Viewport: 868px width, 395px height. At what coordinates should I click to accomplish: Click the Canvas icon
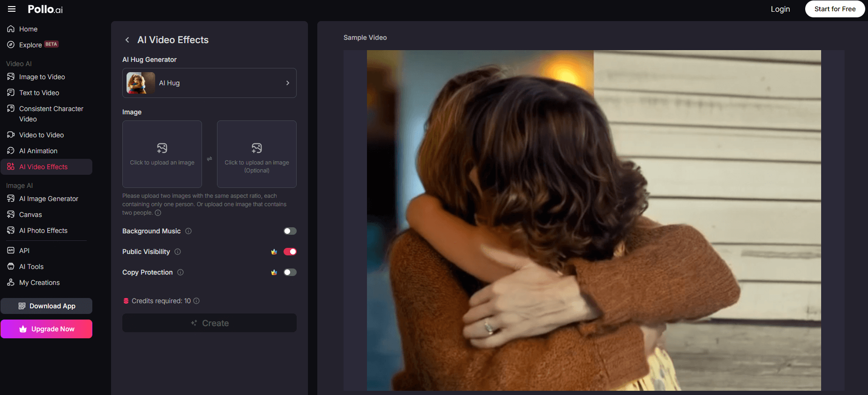(11, 214)
